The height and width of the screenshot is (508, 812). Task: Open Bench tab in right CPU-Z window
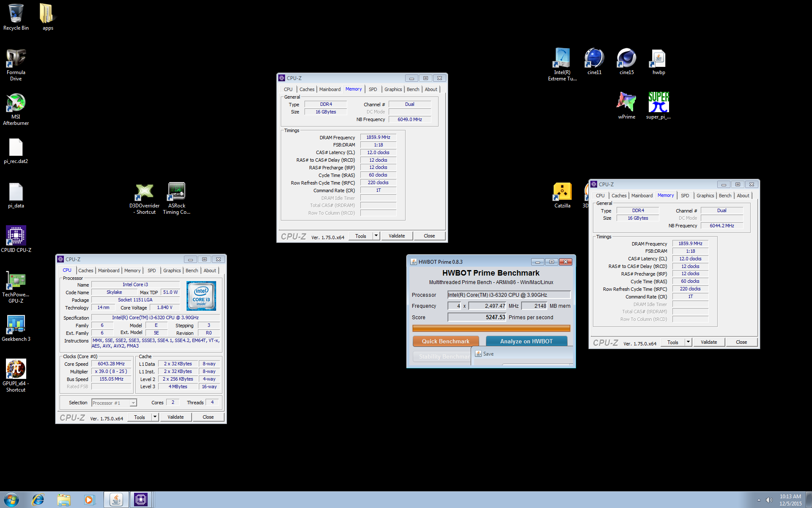tap(725, 196)
